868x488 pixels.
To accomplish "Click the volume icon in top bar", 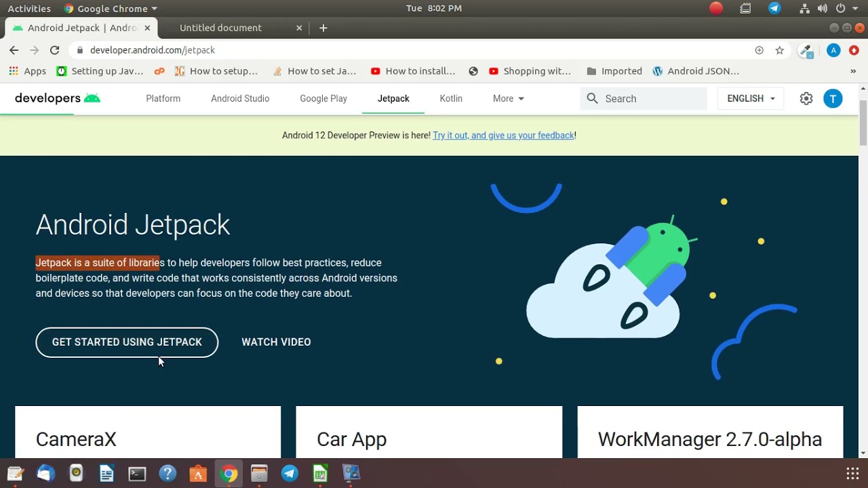I will coord(823,8).
